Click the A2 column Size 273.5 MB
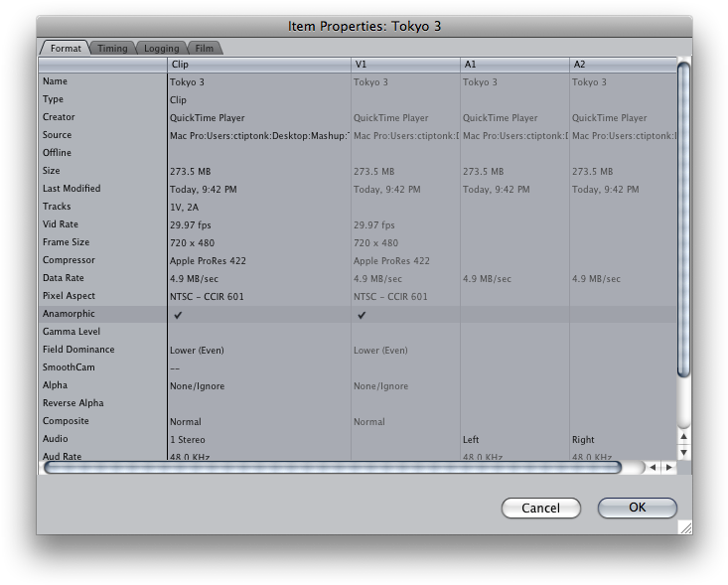 592,172
